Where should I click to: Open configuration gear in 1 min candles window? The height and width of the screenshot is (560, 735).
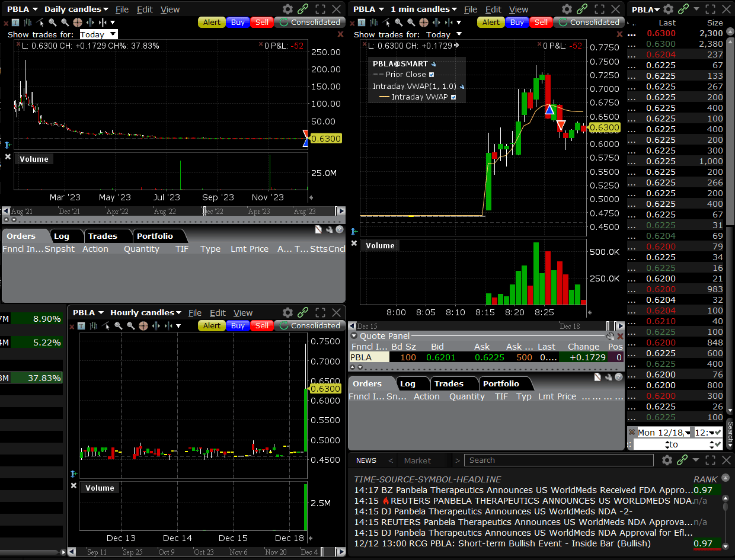[x=567, y=9]
